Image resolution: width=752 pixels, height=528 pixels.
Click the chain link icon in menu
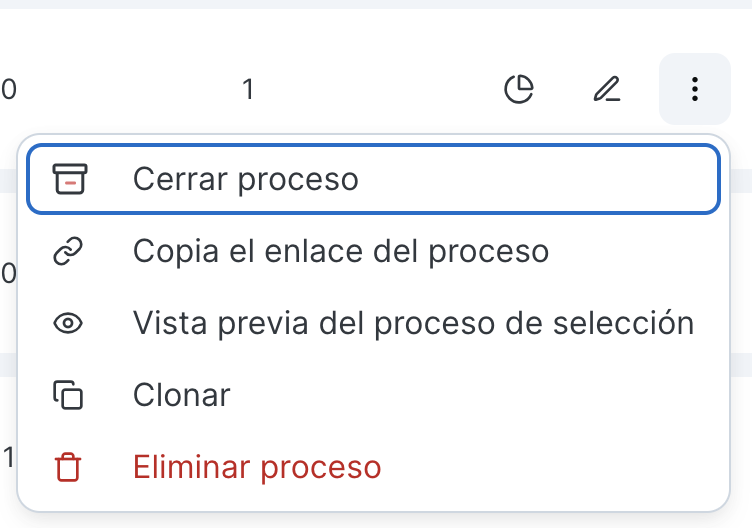(69, 251)
